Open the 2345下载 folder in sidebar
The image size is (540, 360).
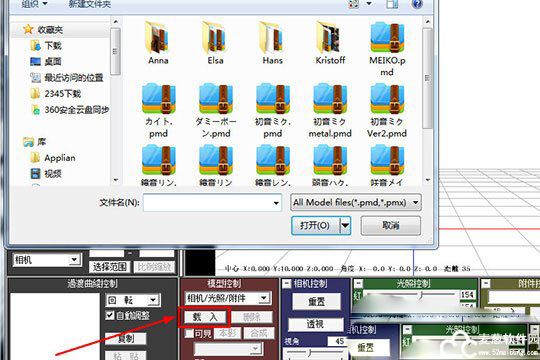(55, 93)
